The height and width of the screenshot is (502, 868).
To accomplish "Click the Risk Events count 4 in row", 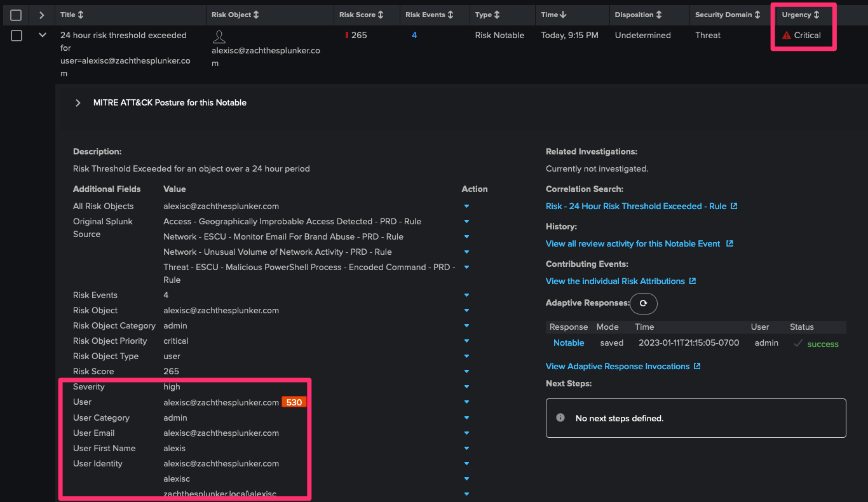I will click(x=414, y=36).
